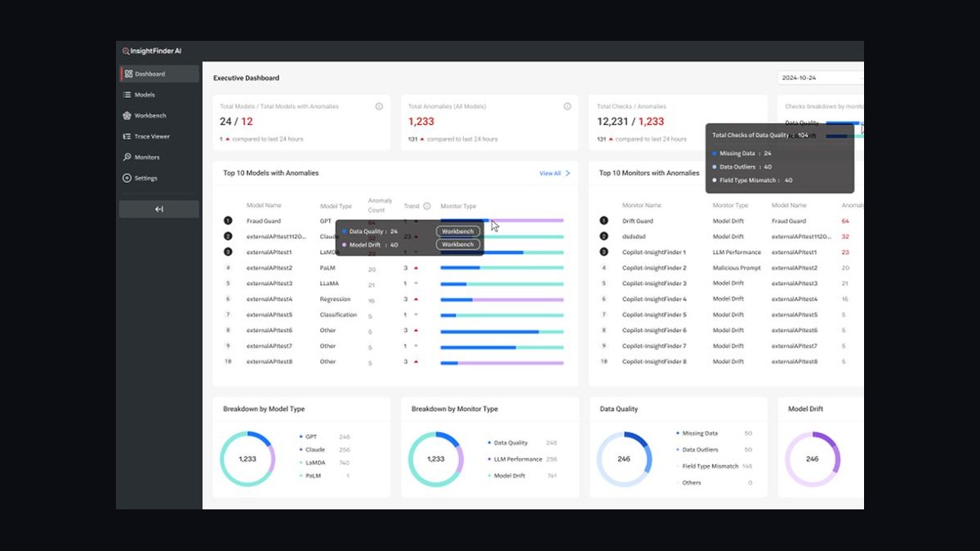Click the red arrow on Total Checks comparison

(x=611, y=139)
